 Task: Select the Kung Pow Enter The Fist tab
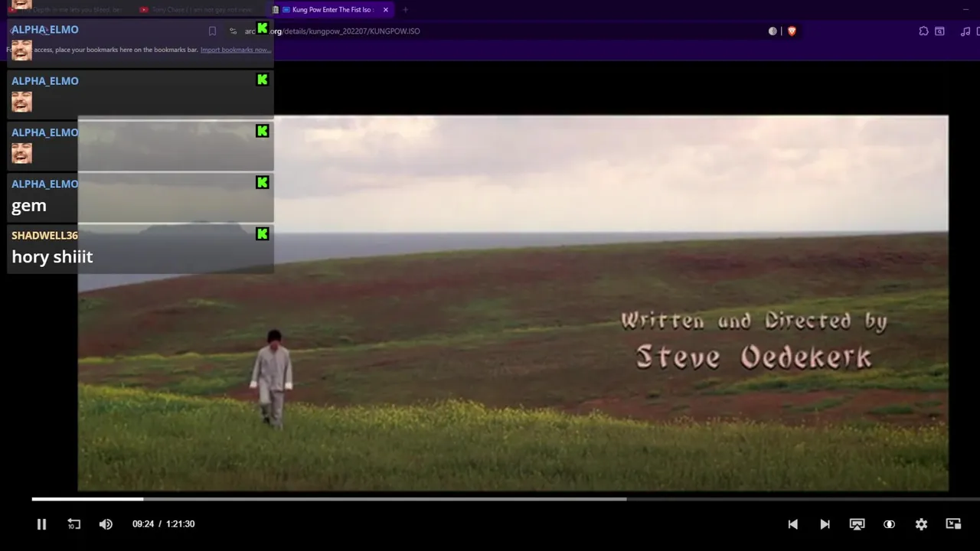click(x=332, y=10)
